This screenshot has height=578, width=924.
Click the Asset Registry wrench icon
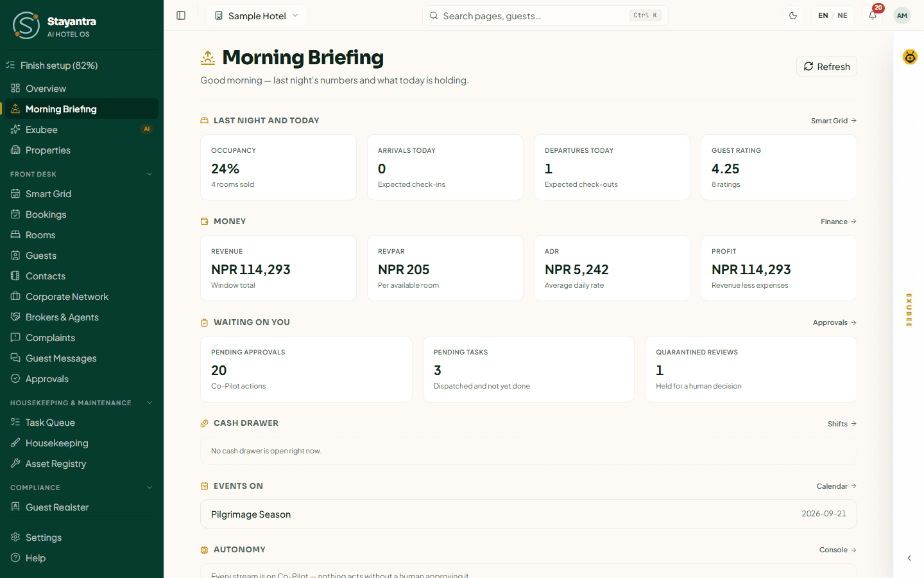pyautogui.click(x=15, y=464)
